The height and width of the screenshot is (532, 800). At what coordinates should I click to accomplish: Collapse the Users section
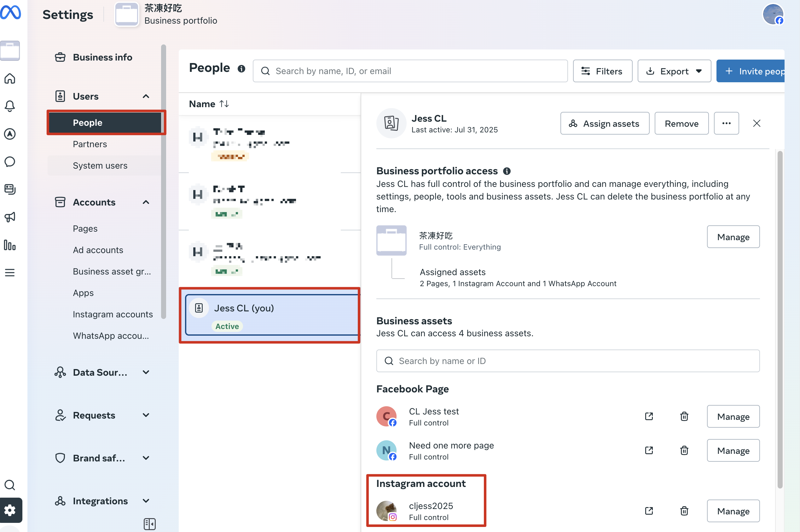point(146,96)
